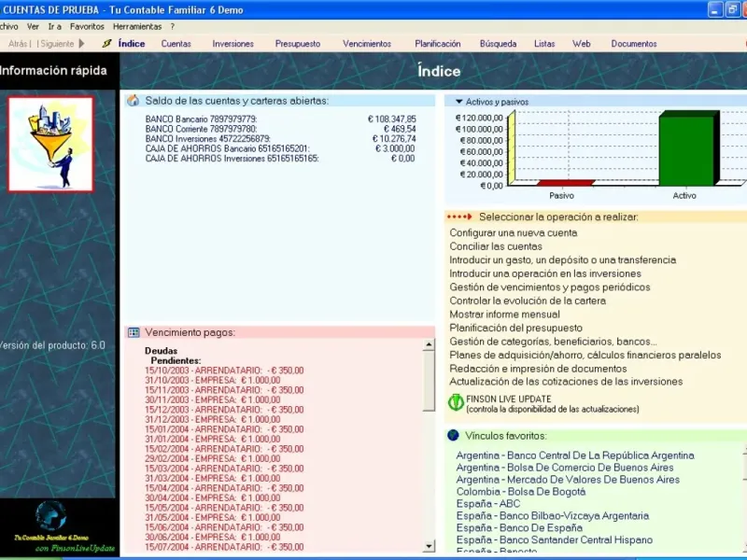Image resolution: width=747 pixels, height=560 pixels.
Task: Click the globe icon beside Vínculos favoritos
Action: [x=453, y=435]
